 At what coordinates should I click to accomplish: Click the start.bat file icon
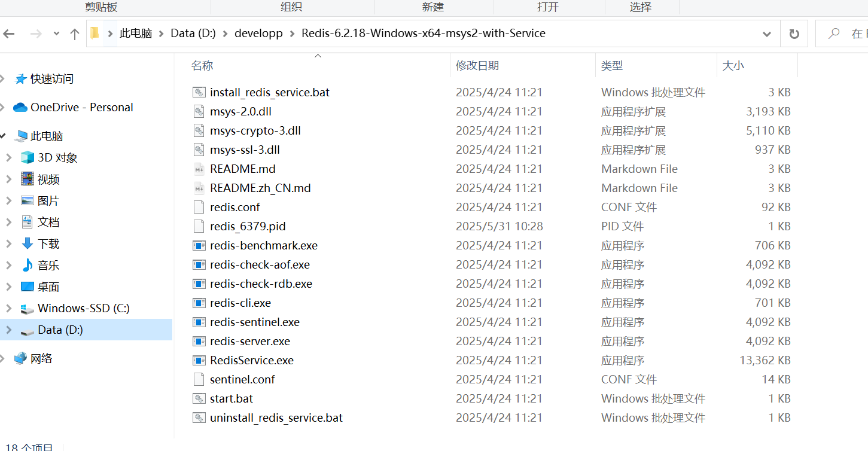coord(199,398)
